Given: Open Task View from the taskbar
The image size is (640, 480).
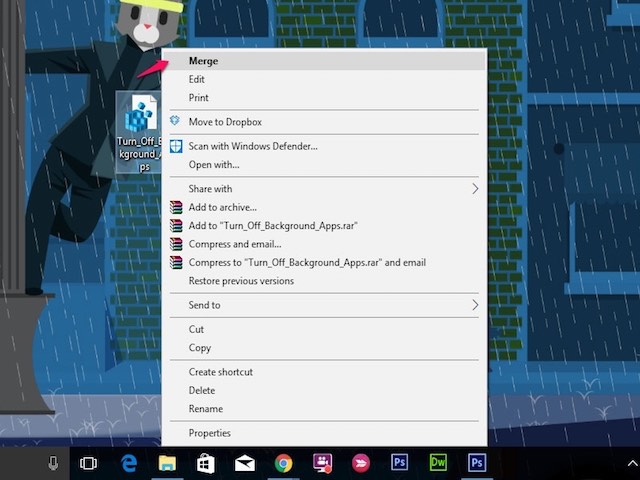Looking at the screenshot, I should (x=88, y=463).
